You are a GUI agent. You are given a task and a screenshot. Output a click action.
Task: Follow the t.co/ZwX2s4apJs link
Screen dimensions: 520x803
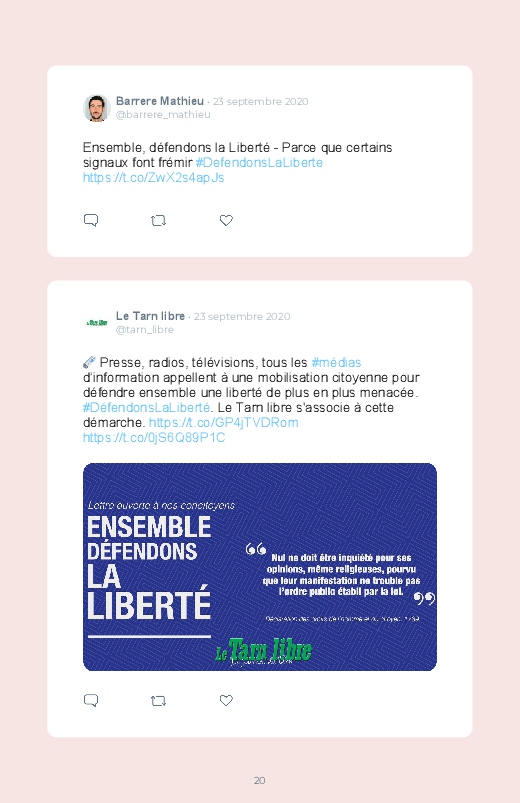click(x=154, y=178)
